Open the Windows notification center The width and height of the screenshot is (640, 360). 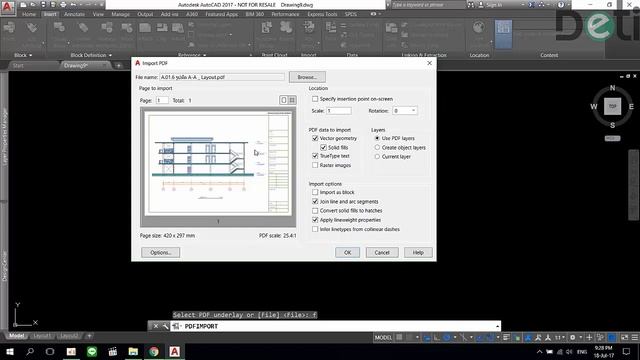coord(627,351)
